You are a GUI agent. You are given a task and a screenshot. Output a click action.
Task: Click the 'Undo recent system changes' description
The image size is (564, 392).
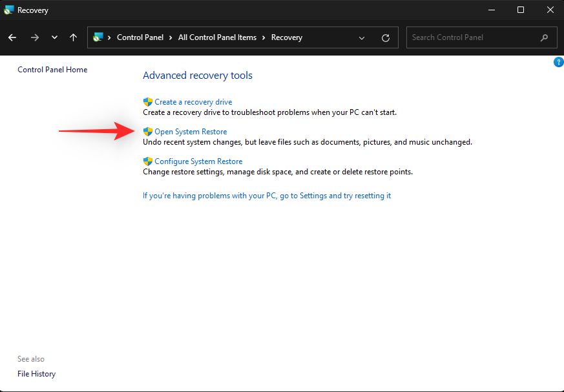click(307, 142)
